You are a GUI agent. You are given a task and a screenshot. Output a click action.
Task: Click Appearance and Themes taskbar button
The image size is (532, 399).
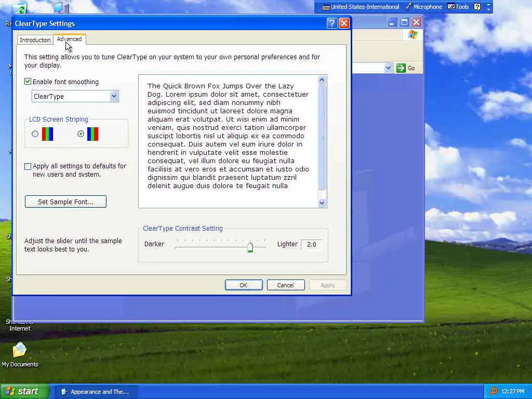click(96, 392)
